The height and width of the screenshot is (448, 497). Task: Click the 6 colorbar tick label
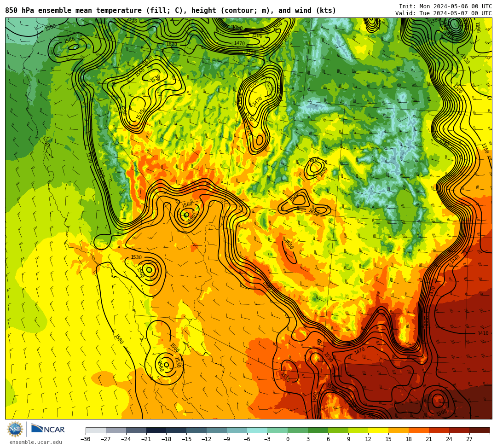pyautogui.click(x=328, y=439)
